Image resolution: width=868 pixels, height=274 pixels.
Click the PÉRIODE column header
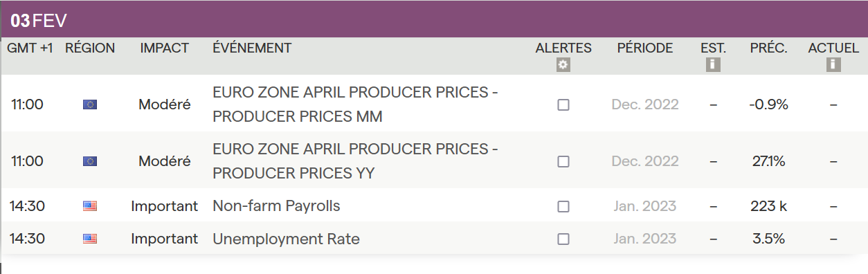point(645,48)
